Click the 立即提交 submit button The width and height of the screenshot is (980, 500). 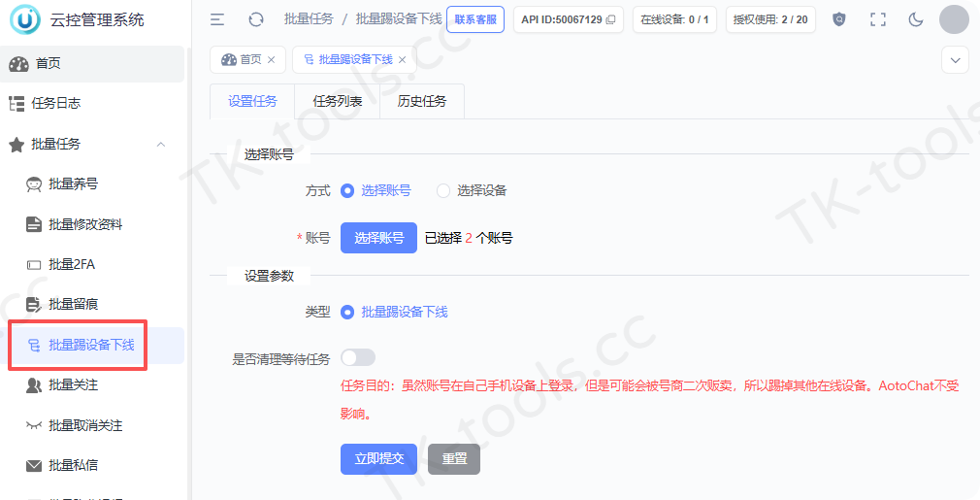[378, 459]
